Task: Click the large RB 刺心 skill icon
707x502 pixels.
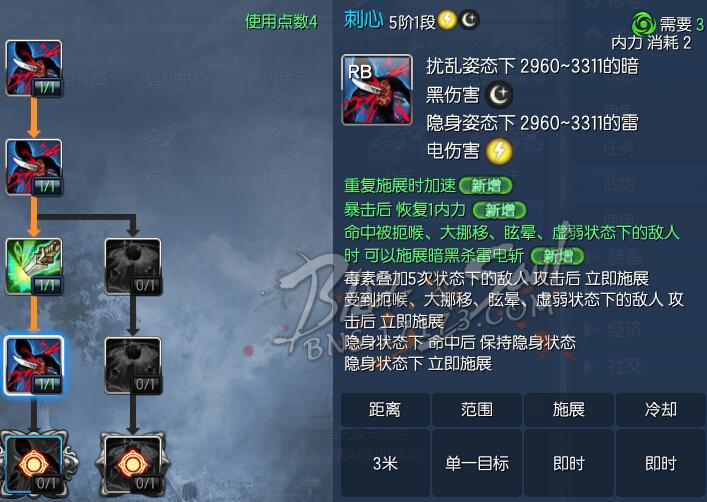Action: coord(377,90)
